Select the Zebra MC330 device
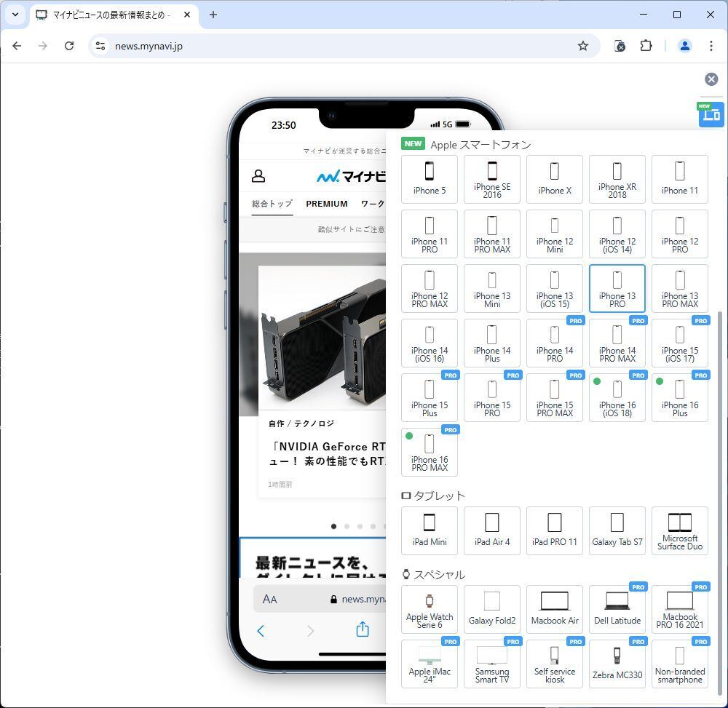 pyautogui.click(x=617, y=664)
